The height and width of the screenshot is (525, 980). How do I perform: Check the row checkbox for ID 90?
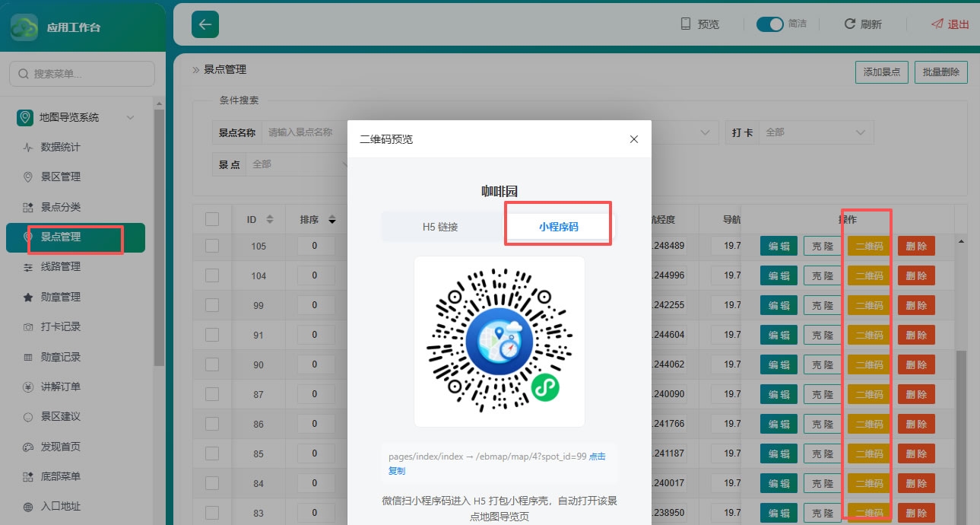[x=212, y=364]
